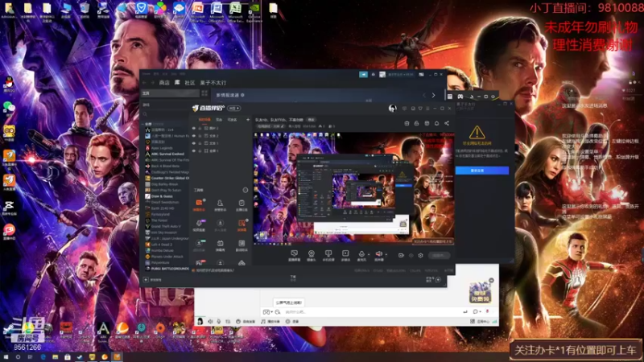Viewport: 644px width, 362px height.
Task: Open the 商店 tab in Steam
Action: click(164, 83)
